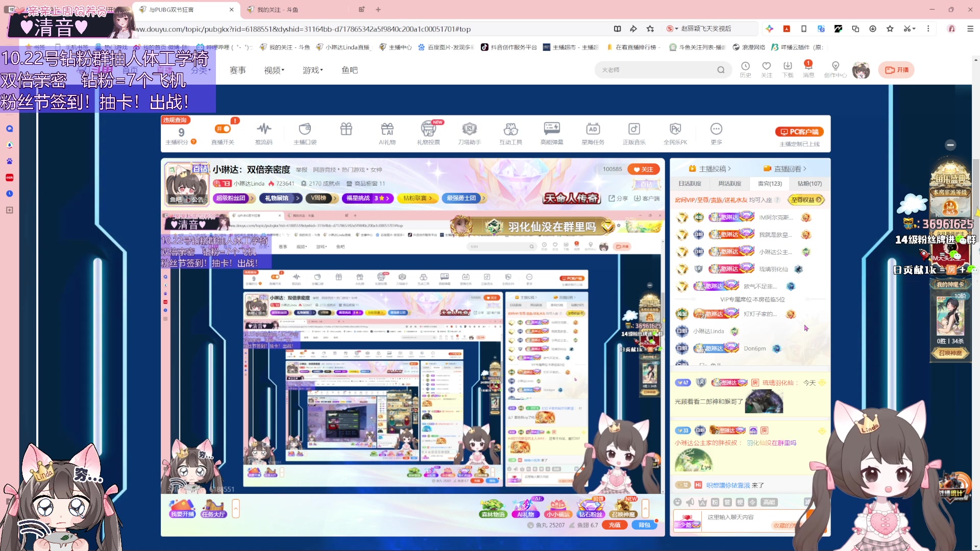Switch to the 钻粉(107) tab
This screenshot has height=551, width=980.
(810, 184)
